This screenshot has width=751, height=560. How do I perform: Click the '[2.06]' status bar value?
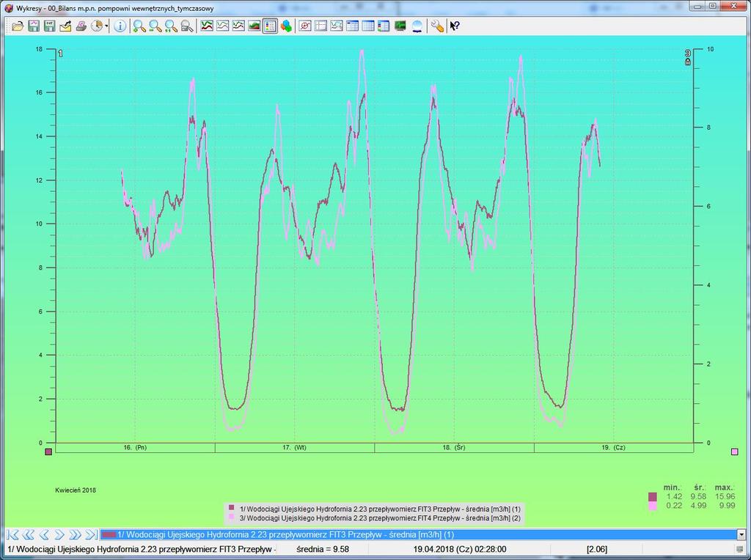(597, 550)
